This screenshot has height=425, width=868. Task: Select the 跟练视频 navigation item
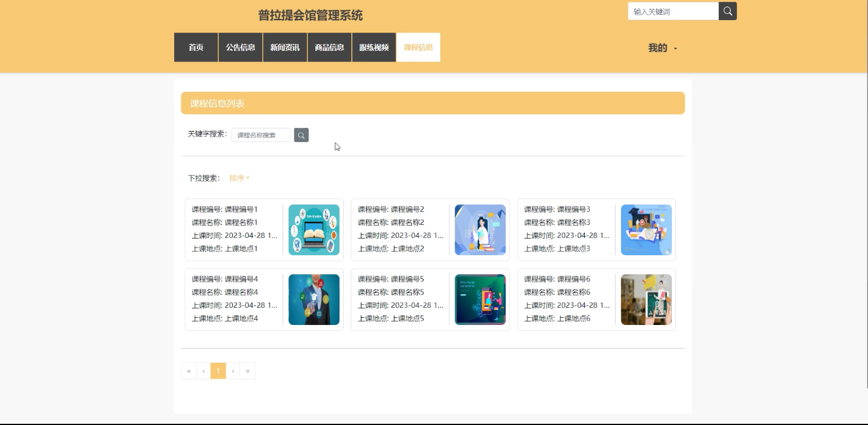[373, 47]
